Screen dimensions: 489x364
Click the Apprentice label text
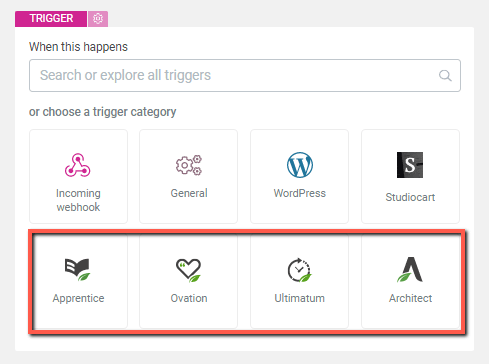click(x=78, y=298)
